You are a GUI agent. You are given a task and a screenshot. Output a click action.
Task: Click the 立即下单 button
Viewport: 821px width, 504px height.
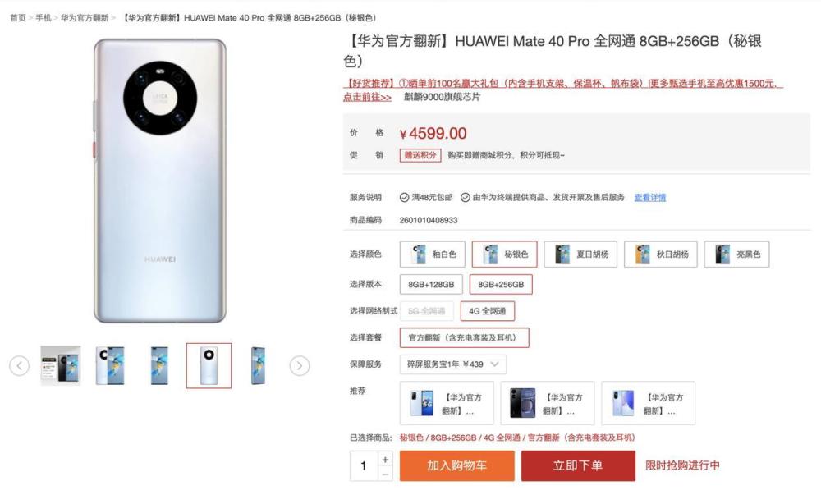578,465
